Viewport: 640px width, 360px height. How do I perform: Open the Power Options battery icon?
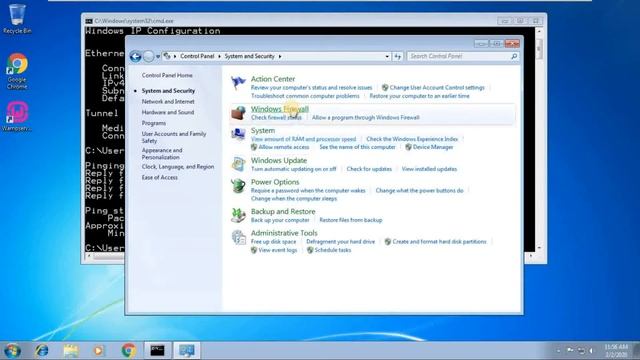tap(238, 186)
